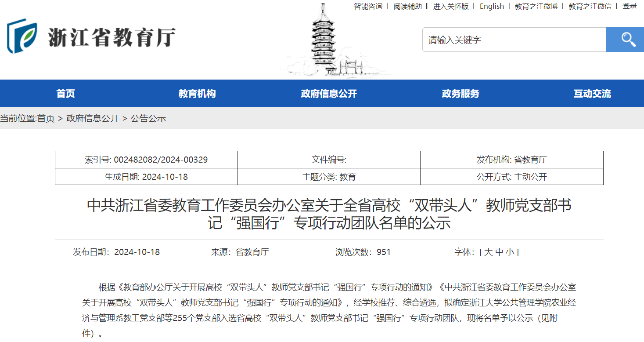
Task: Enable 阅读辅助 reading assistance
Action: click(x=407, y=6)
